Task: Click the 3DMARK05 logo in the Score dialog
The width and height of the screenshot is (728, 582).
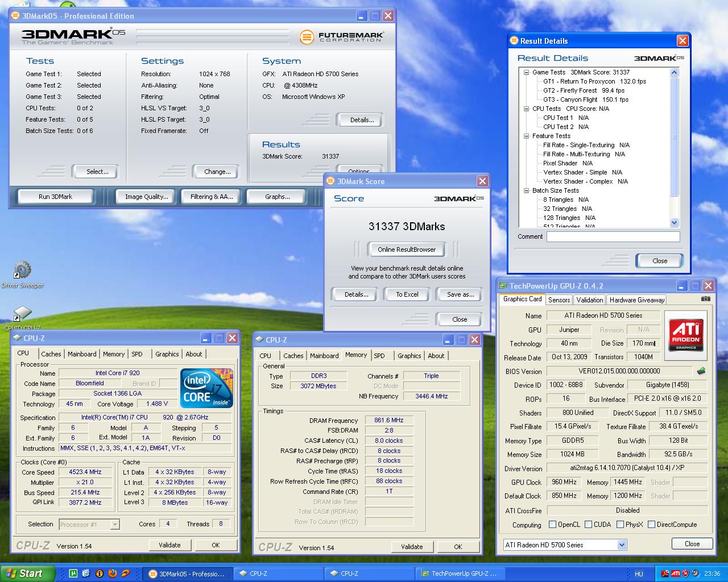Action: 459,198
